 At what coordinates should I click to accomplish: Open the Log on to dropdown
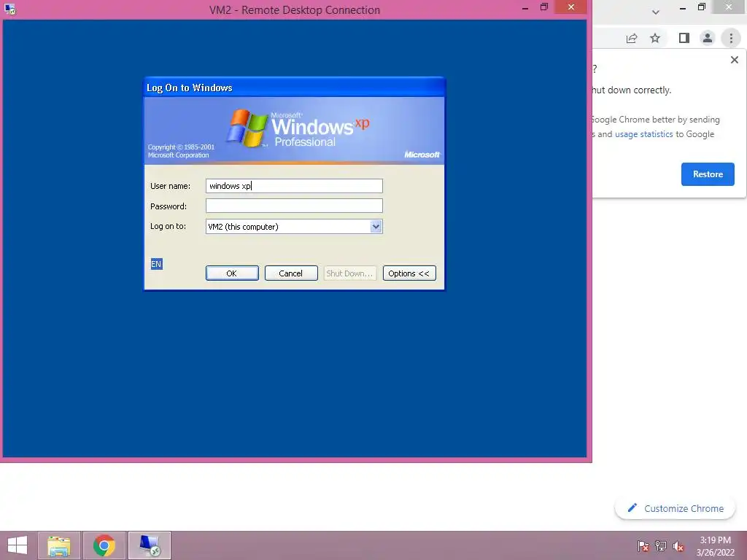tap(376, 227)
